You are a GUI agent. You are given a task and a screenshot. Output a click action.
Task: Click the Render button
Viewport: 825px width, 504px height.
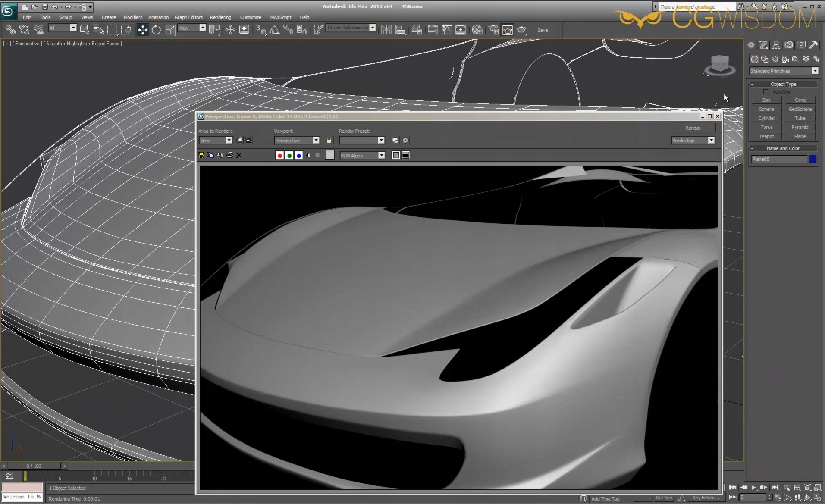click(x=693, y=128)
